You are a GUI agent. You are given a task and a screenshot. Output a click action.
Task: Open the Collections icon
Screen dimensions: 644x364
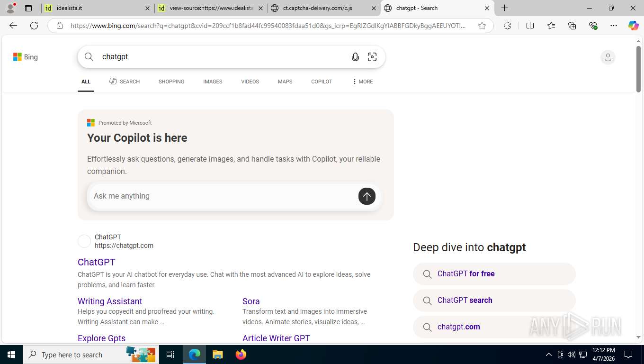tap(572, 26)
